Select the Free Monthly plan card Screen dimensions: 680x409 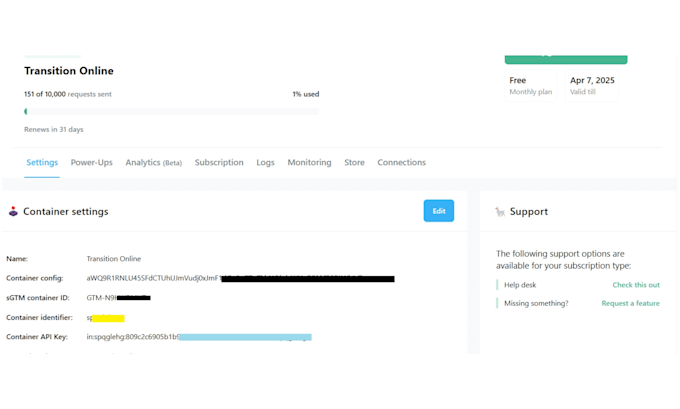(531, 85)
